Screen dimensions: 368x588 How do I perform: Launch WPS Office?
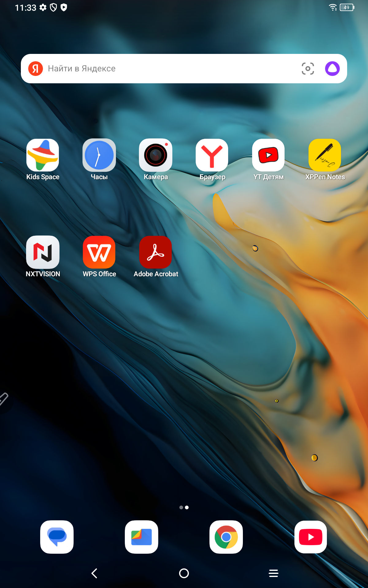(99, 252)
